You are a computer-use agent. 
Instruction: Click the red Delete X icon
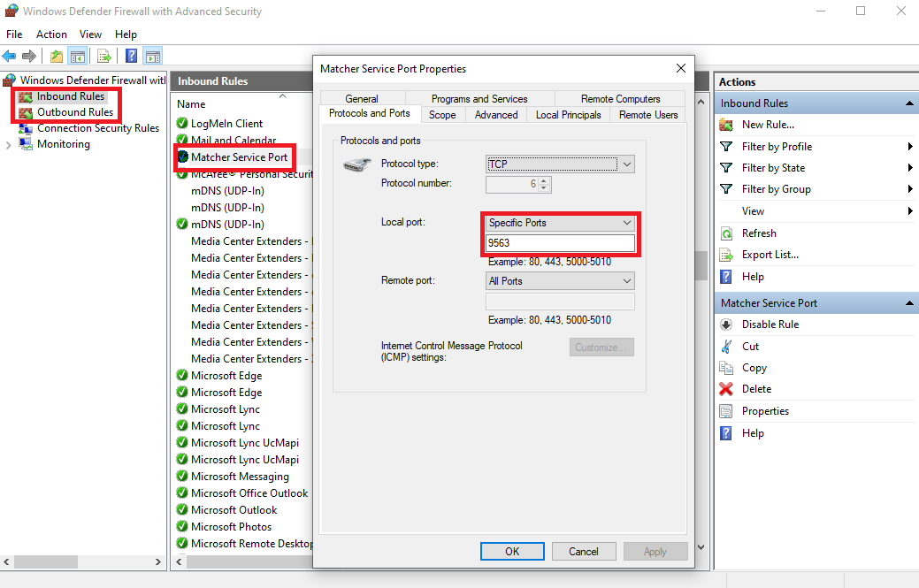(x=726, y=389)
